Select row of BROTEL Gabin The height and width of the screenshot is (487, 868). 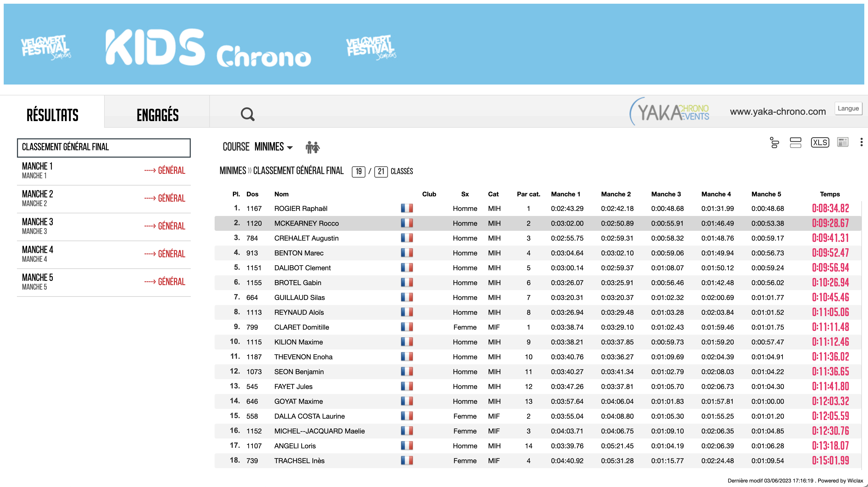[x=538, y=282]
